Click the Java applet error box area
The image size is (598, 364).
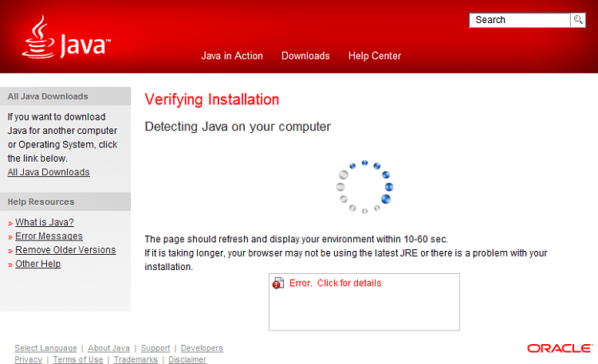point(364,302)
